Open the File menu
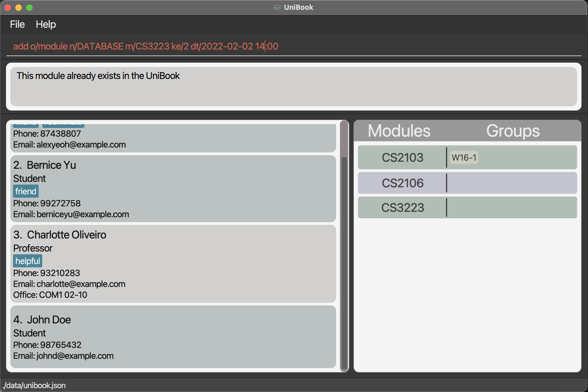The height and width of the screenshot is (392, 588). pyautogui.click(x=17, y=24)
